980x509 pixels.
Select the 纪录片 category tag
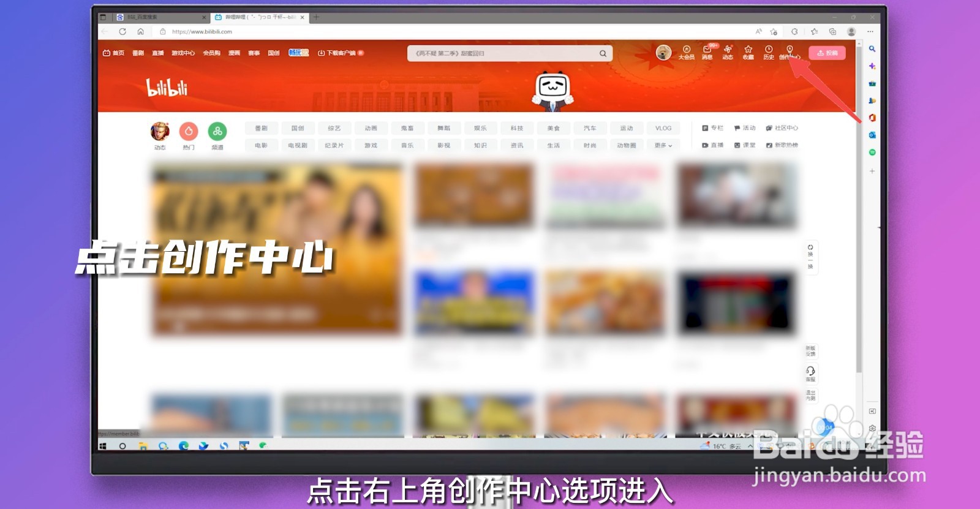(x=334, y=145)
